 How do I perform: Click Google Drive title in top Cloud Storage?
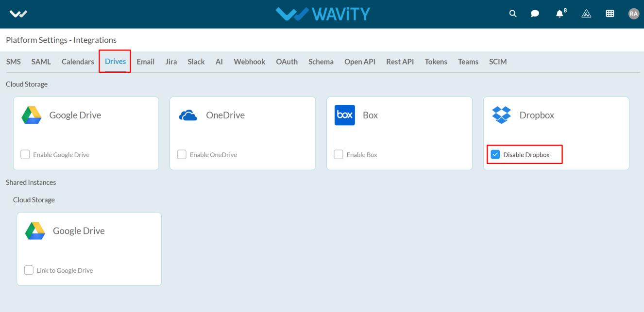pos(75,115)
